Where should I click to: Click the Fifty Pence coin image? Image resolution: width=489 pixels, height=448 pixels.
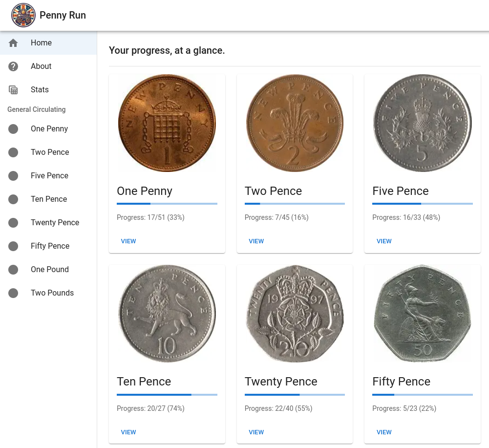422,314
